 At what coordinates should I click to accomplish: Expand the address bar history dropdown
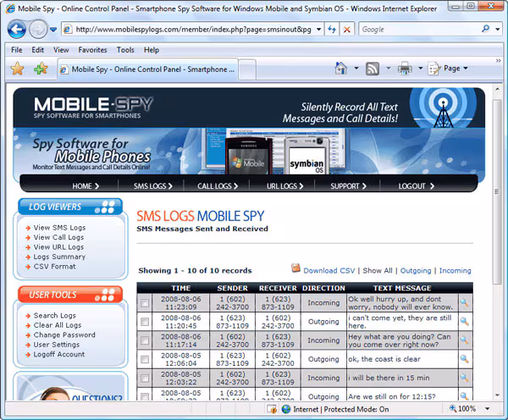click(x=319, y=30)
